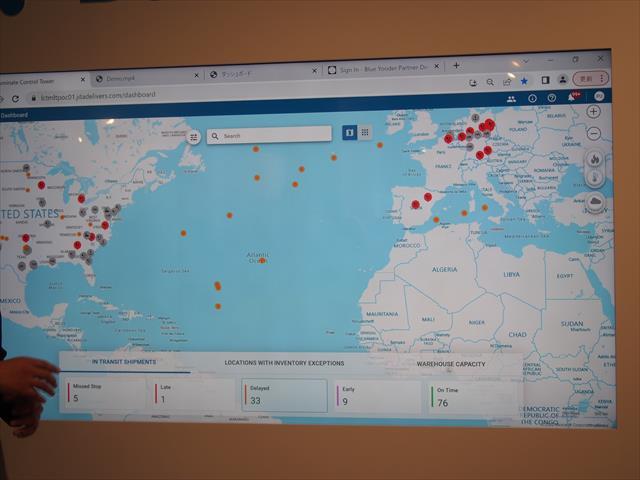Viewport: 640px width, 480px height.
Task: Open the map filter settings icon
Action: [193, 137]
